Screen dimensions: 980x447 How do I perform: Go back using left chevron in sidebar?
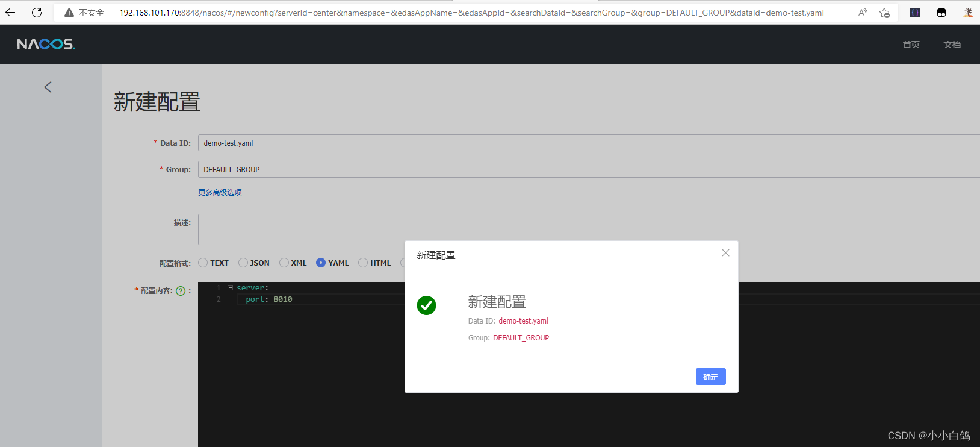point(48,87)
